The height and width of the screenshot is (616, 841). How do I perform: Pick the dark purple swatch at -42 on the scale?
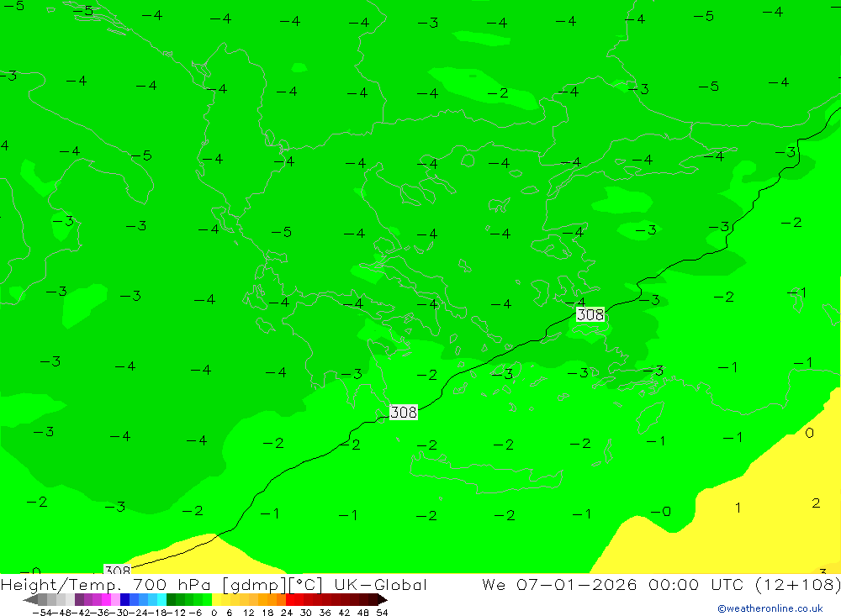(x=79, y=600)
